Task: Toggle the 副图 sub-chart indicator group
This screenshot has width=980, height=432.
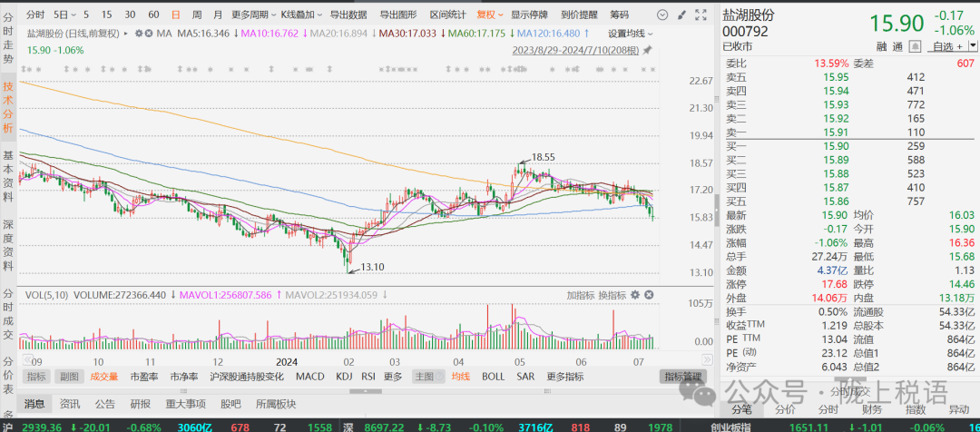Action: (66, 376)
